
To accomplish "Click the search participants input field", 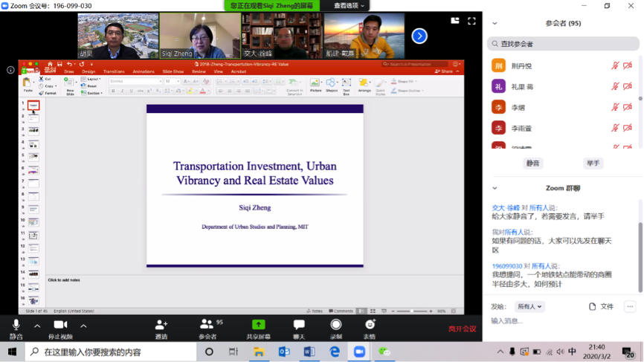I will click(561, 44).
